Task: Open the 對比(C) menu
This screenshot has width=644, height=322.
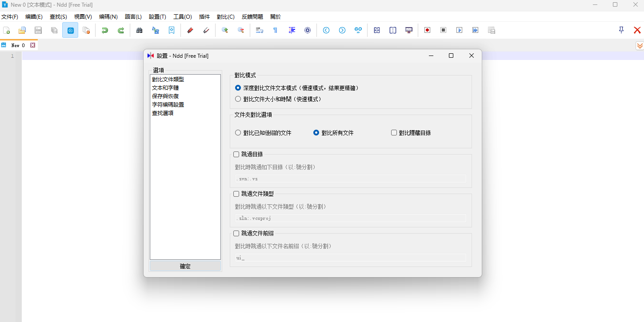Action: [x=225, y=17]
